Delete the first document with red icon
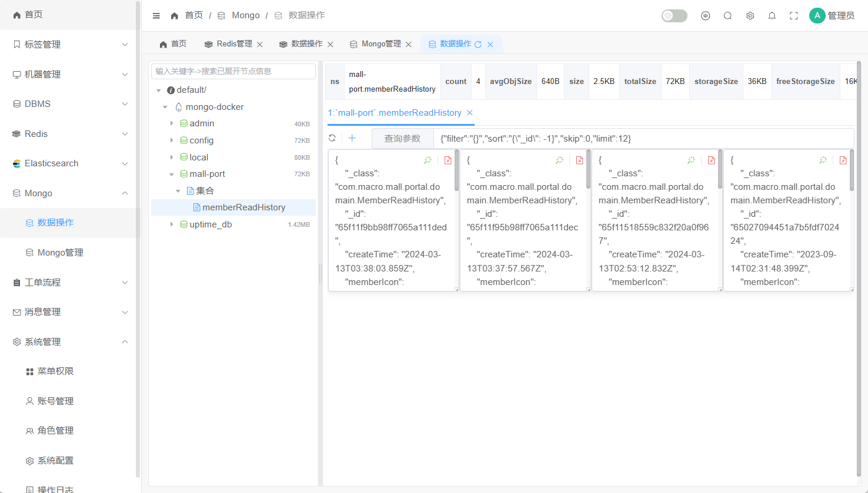This screenshot has width=868, height=493. (448, 160)
